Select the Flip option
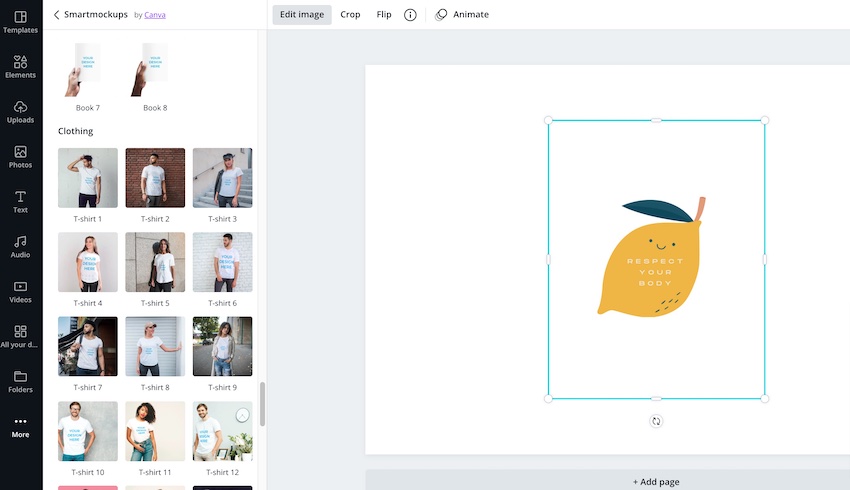The width and height of the screenshot is (850, 490). pyautogui.click(x=384, y=15)
